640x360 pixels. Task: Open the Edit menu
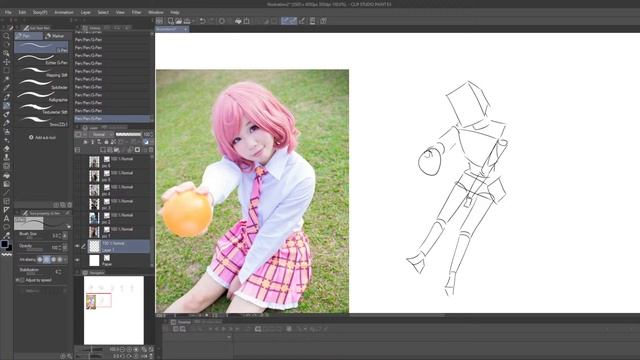click(22, 12)
